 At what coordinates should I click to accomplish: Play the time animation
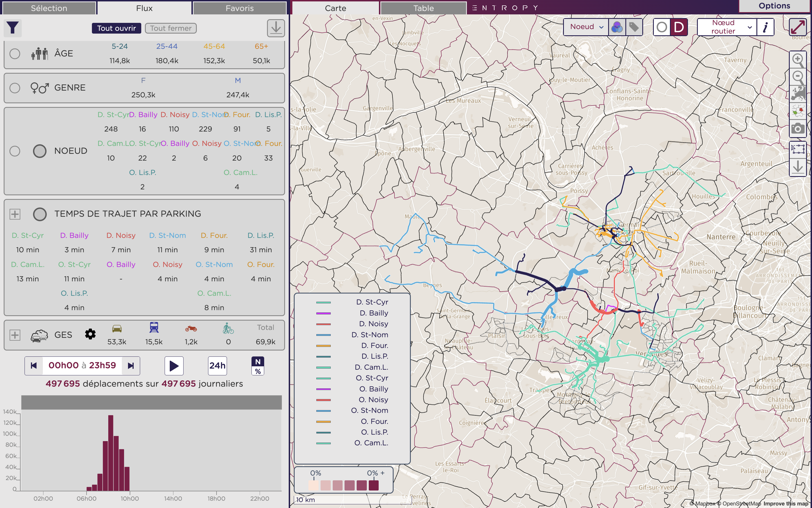tap(174, 365)
